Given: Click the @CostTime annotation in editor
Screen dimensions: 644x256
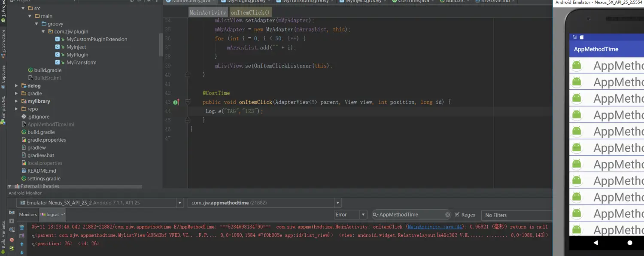Looking at the screenshot, I should coord(216,93).
